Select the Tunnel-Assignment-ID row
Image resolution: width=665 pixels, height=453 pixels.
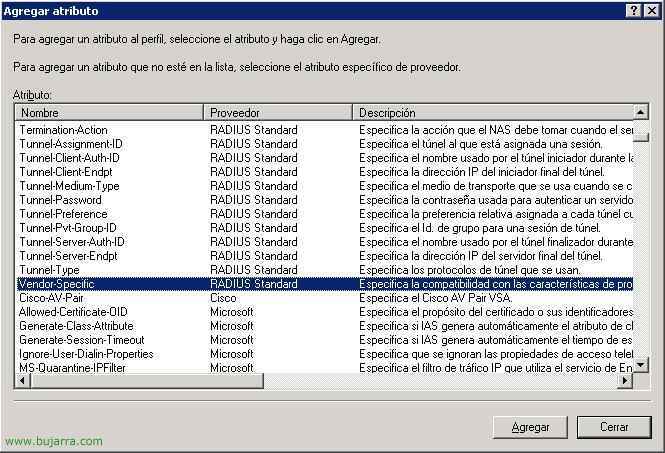tap(70, 144)
